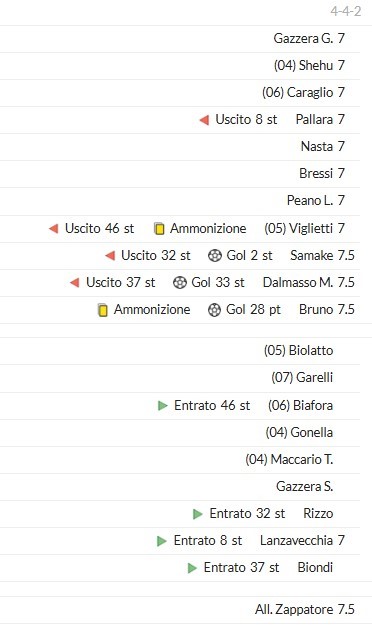Click the green Entrato arrow in Lanzavecchia's row
Screen dimensions: 372x625
coord(161,541)
